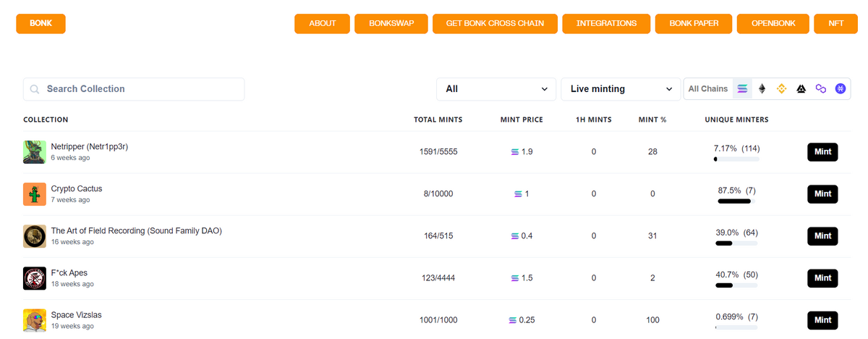Filter collections by Polygon chain icon

821,89
